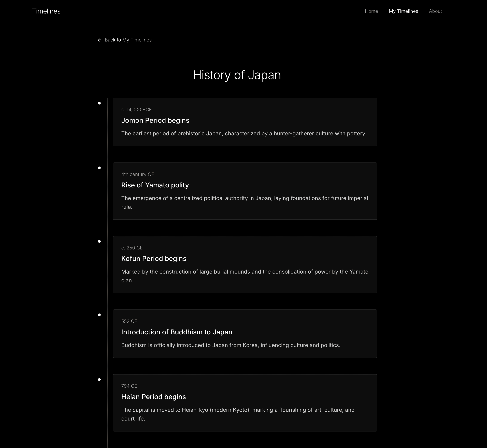Click the Timelines logo in the header
487x448 pixels.
(46, 11)
